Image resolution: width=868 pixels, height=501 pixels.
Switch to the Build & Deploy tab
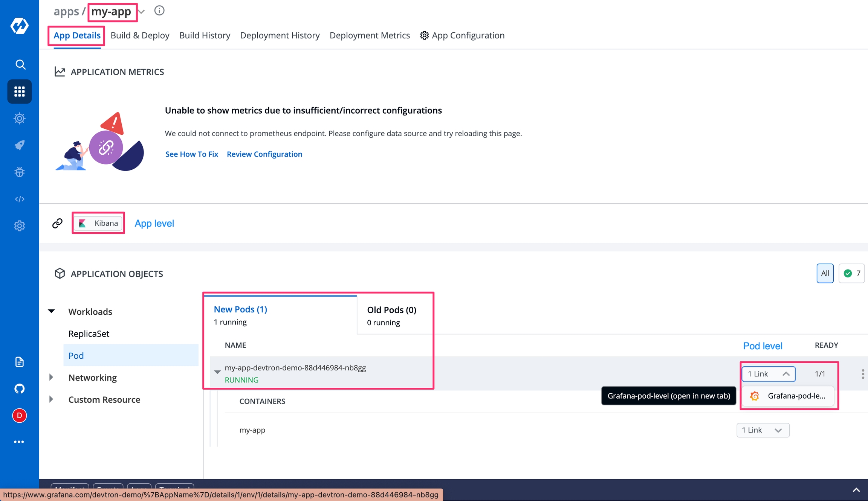[140, 35]
